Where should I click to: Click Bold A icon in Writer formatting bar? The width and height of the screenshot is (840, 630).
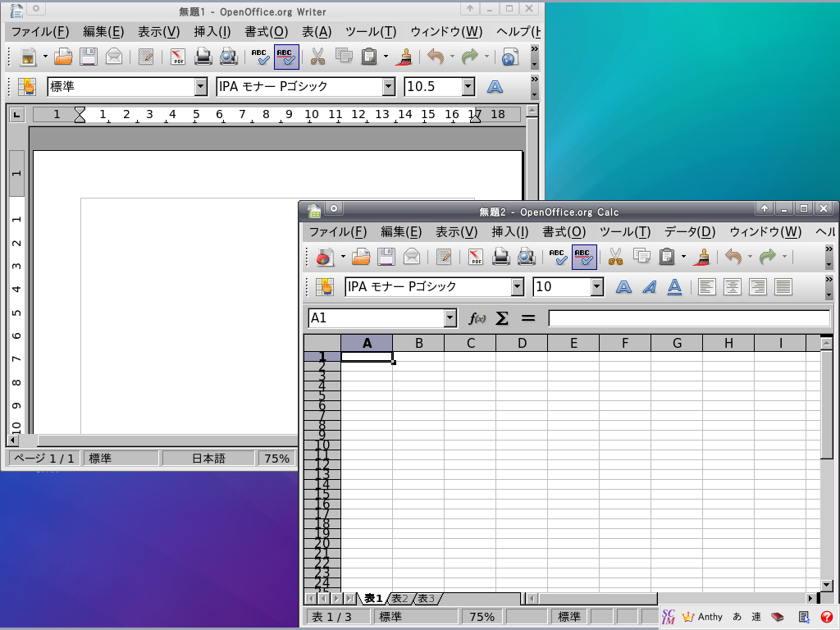495,86
